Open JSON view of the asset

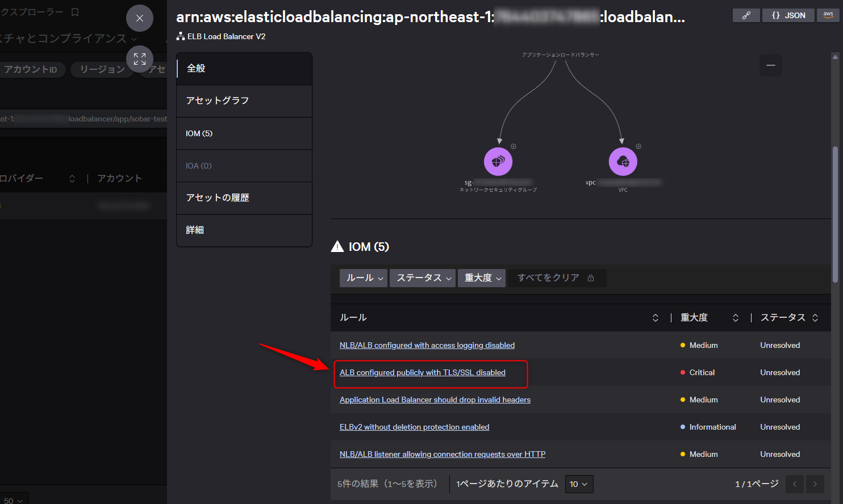pos(788,15)
